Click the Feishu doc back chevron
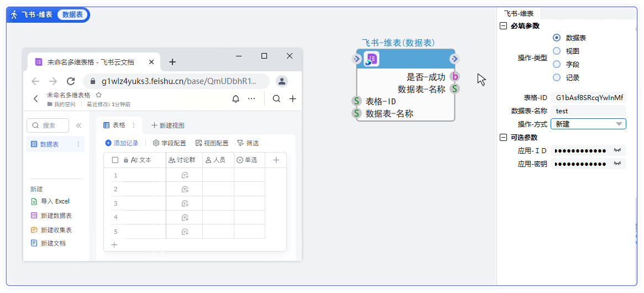Image resolution: width=644 pixels, height=293 pixels. 36,98
